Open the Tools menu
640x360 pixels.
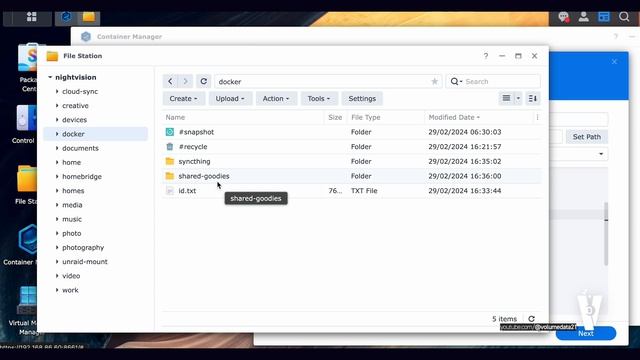(319, 98)
